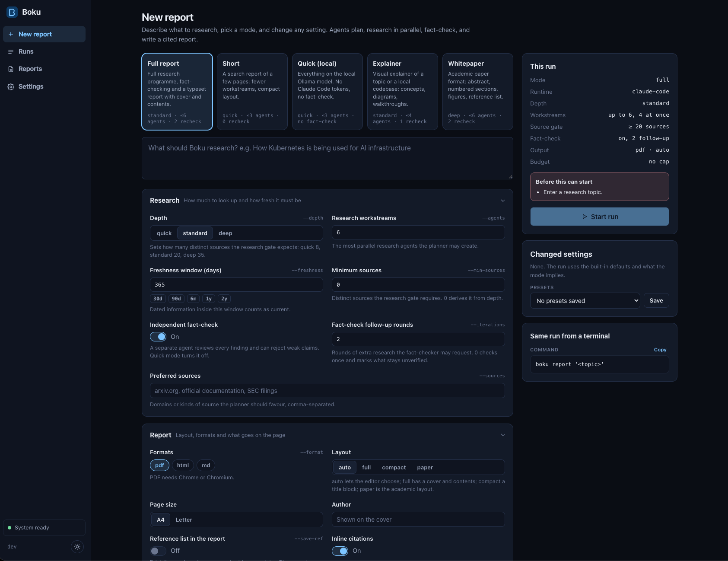Click the Settings gear icon in sidebar
The width and height of the screenshot is (728, 561).
pos(11,86)
